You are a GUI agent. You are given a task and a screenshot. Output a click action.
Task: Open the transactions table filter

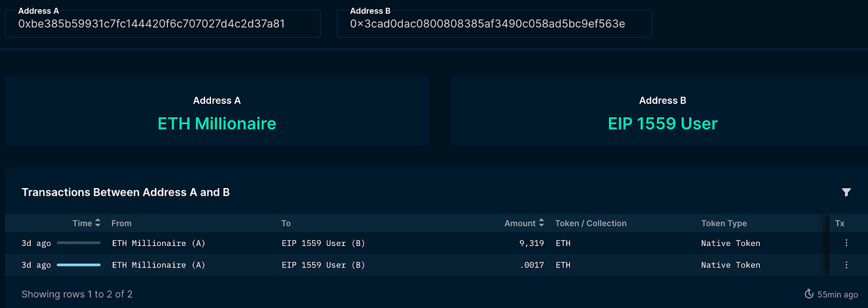pyautogui.click(x=846, y=192)
